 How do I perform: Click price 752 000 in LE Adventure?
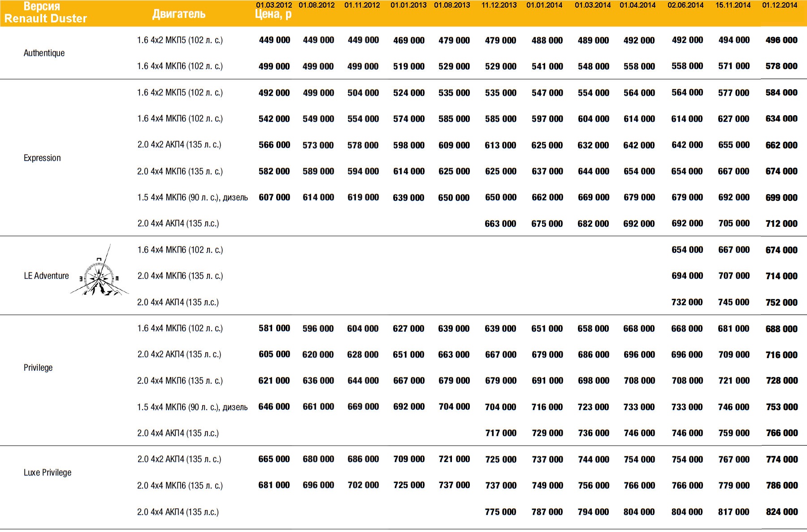tap(781, 303)
